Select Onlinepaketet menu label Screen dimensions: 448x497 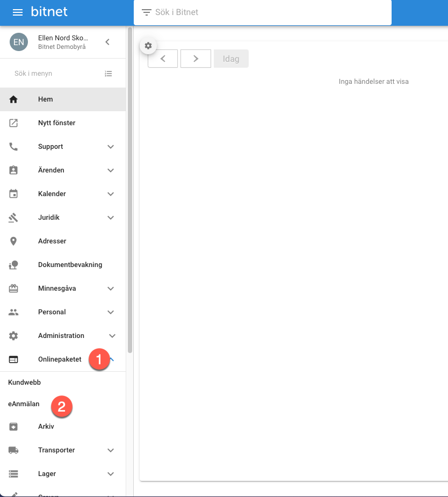pyautogui.click(x=60, y=359)
